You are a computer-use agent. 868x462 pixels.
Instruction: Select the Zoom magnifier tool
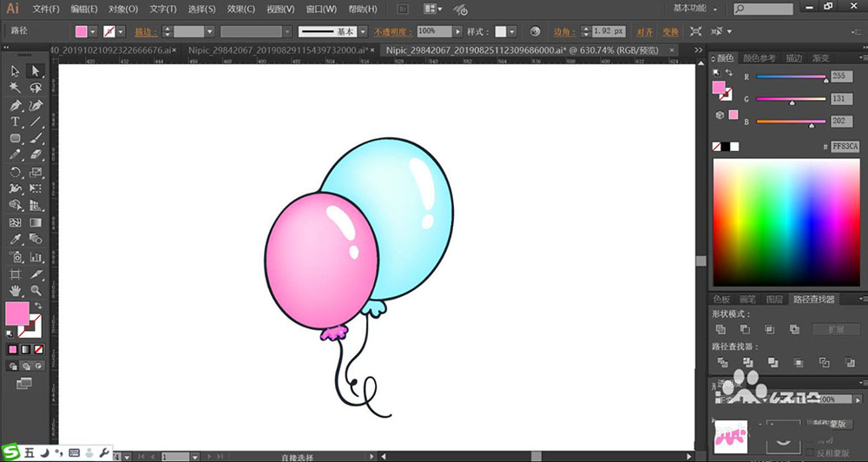click(36, 290)
